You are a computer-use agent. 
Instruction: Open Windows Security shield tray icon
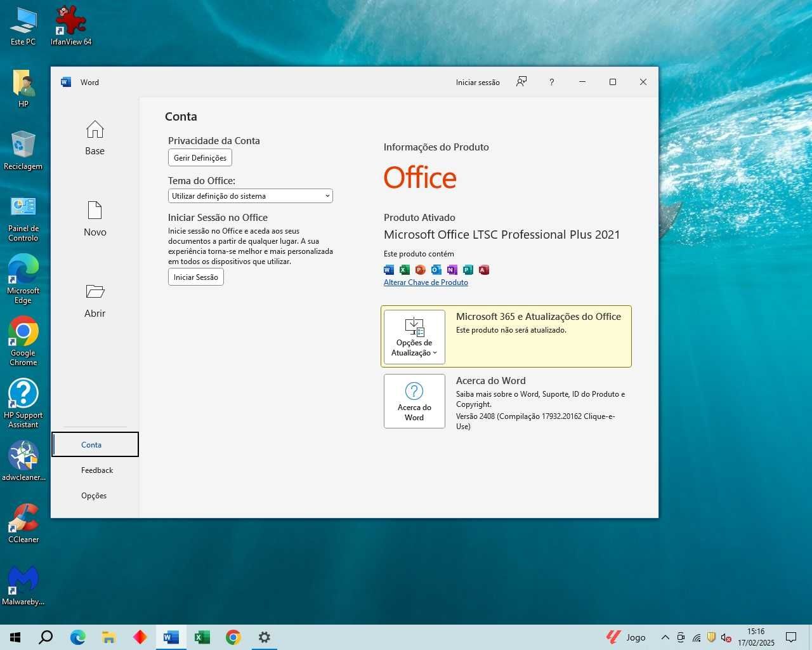[x=711, y=637]
